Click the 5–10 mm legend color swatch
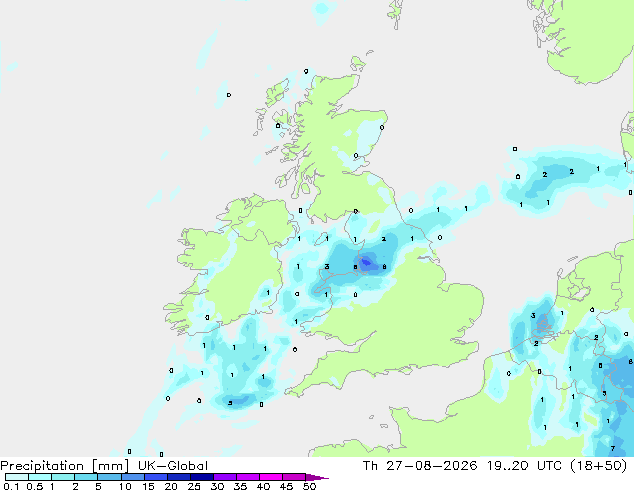This screenshot has height=490, width=634. [x=109, y=477]
